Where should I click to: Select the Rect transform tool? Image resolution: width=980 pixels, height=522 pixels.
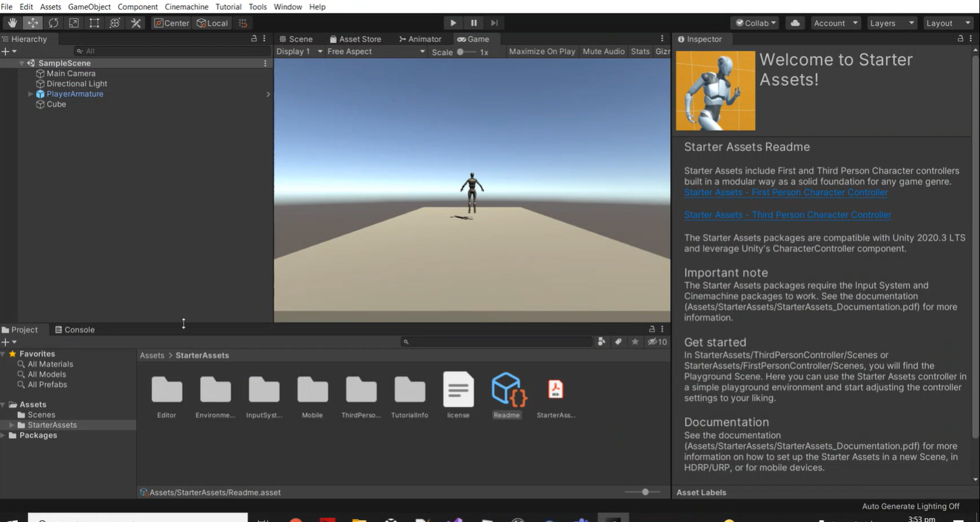(94, 23)
